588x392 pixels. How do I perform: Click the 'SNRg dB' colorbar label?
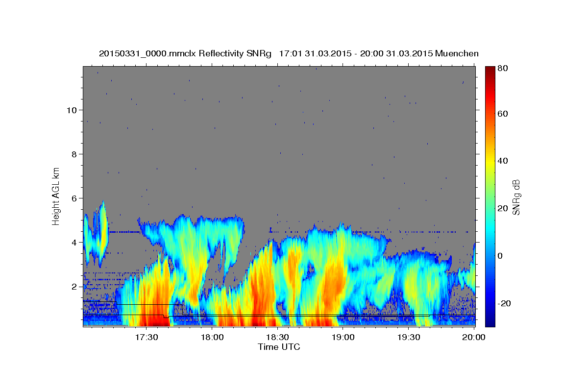[x=516, y=197]
